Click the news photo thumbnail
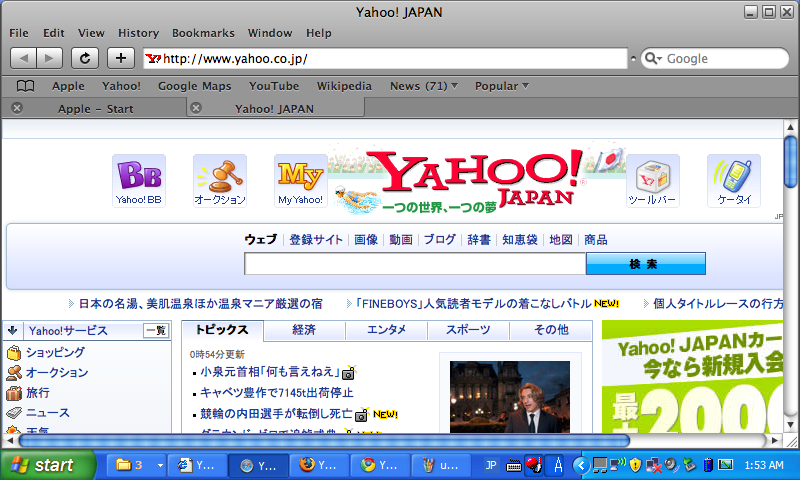Image resolution: width=800 pixels, height=480 pixels. pyautogui.click(x=510, y=397)
